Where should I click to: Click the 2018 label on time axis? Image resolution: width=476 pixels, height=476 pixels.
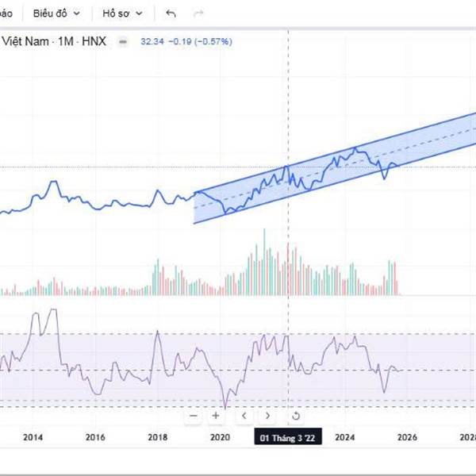158,437
